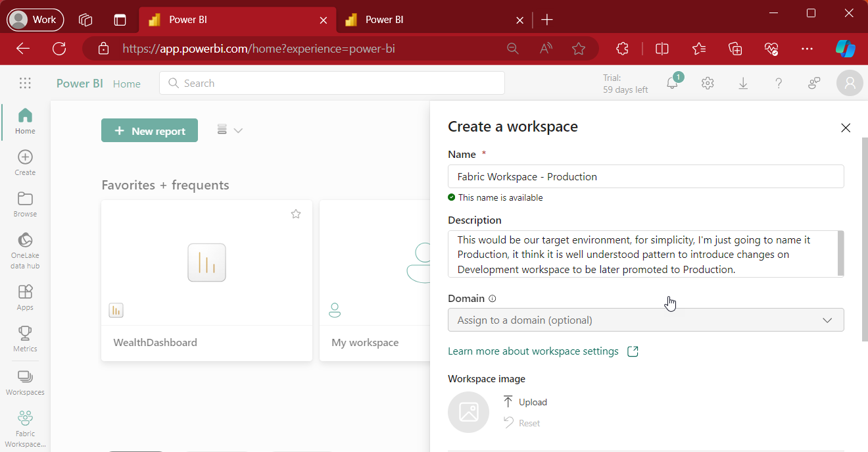Open Power BI notifications bell
The height and width of the screenshot is (452, 868).
click(672, 83)
